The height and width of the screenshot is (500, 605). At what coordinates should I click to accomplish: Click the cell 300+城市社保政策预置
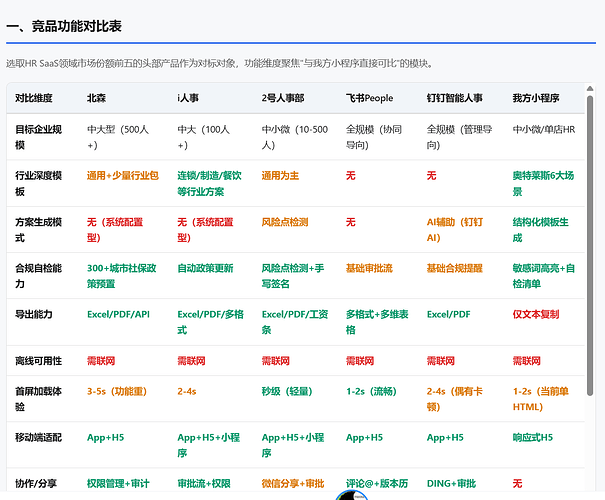click(x=122, y=276)
